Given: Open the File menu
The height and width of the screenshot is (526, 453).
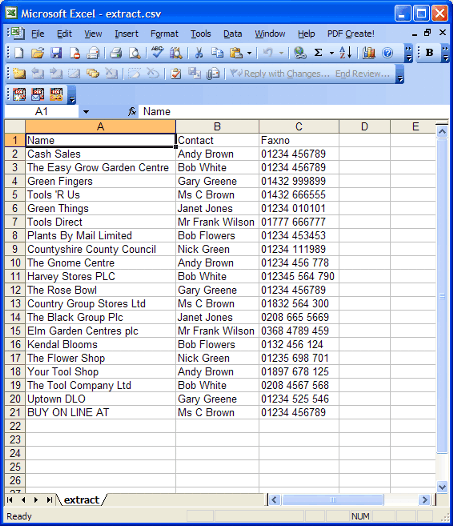Looking at the screenshot, I should click(x=38, y=34).
